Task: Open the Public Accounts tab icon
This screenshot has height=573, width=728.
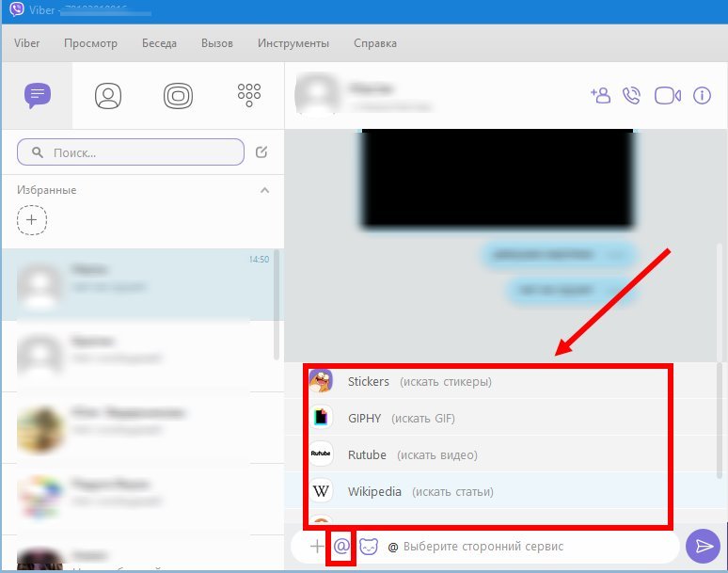Action: [x=178, y=95]
